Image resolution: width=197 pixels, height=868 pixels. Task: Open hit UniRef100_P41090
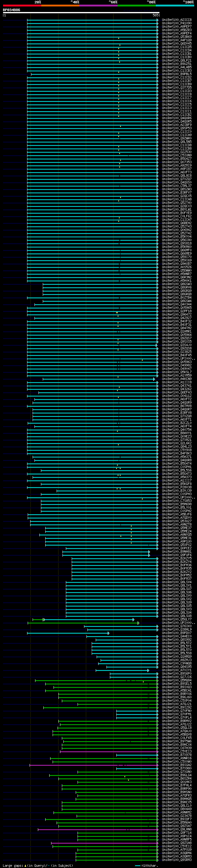[177, 23]
